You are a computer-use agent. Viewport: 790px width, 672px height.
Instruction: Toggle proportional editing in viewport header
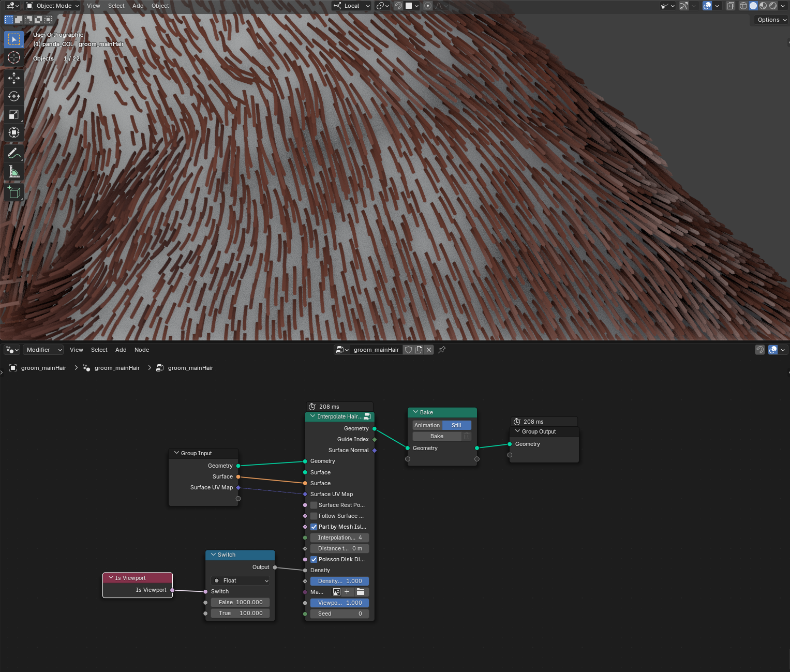pos(428,6)
